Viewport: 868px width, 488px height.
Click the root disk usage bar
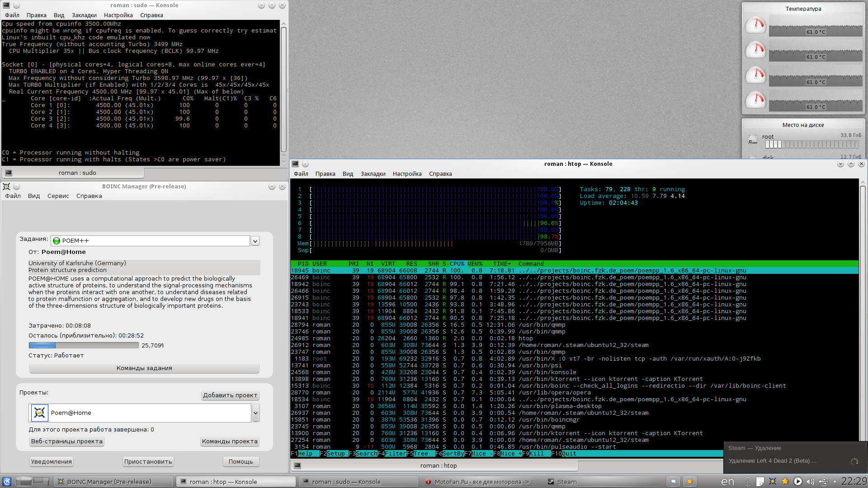812,145
